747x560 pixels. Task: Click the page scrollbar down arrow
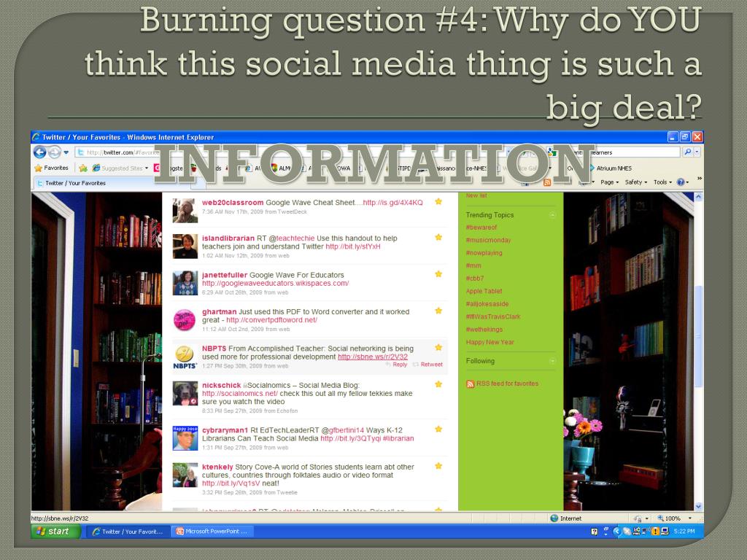pyautogui.click(x=698, y=506)
